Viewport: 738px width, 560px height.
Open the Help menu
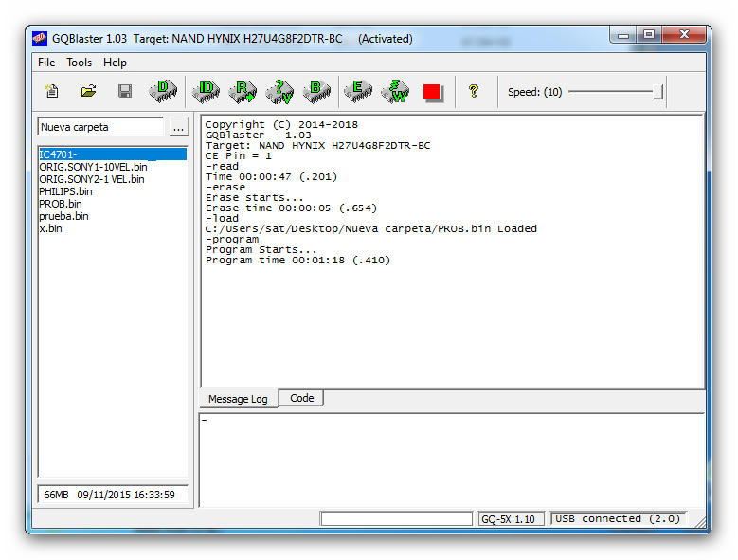click(115, 63)
